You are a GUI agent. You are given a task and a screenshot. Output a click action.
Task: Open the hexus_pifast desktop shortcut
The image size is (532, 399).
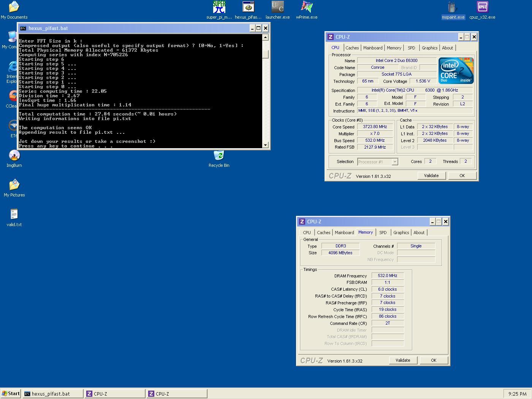coord(248,10)
